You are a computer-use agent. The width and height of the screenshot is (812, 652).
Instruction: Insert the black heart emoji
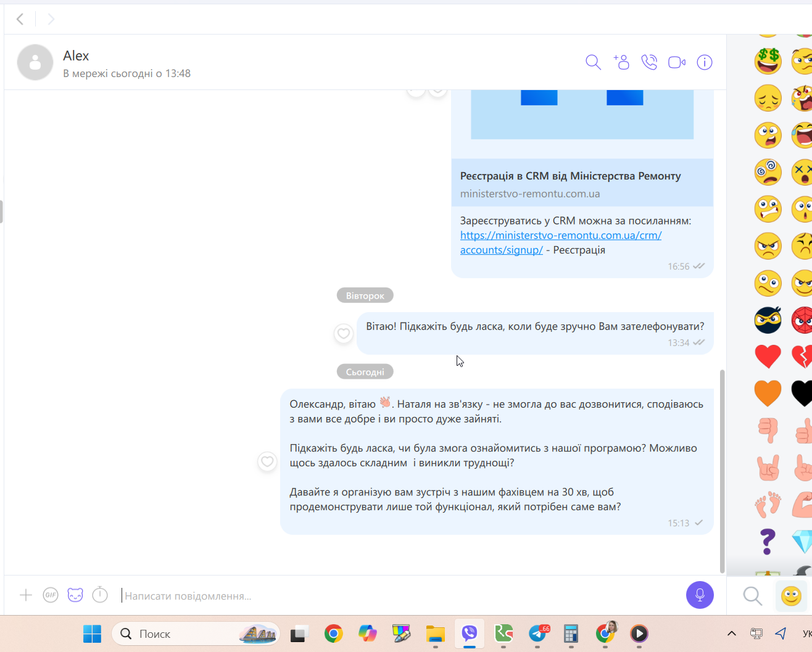tap(802, 394)
